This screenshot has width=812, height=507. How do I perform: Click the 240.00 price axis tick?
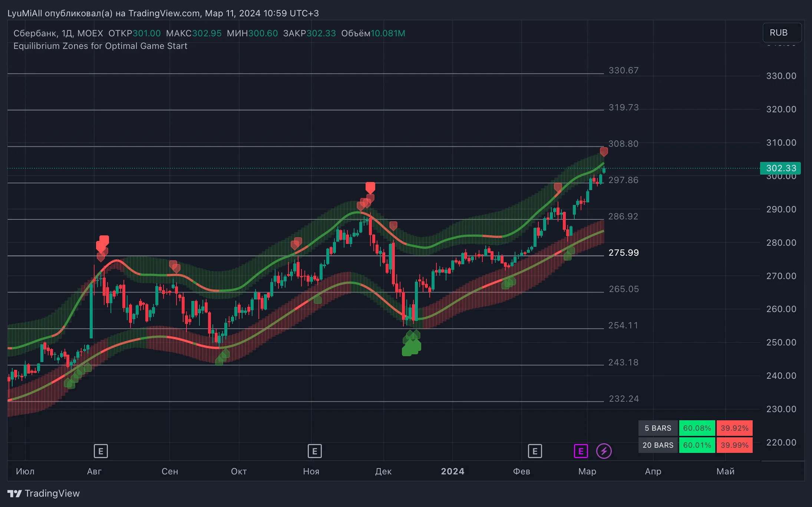[781, 376]
